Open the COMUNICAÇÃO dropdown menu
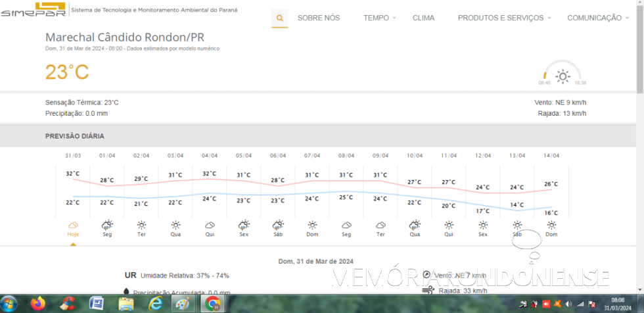 tap(597, 18)
